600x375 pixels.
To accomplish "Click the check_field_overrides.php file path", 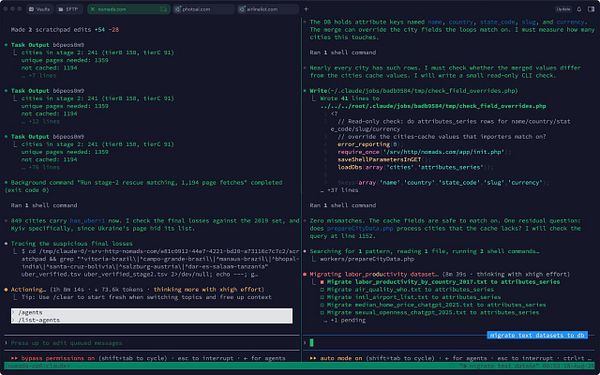I will tap(433, 106).
